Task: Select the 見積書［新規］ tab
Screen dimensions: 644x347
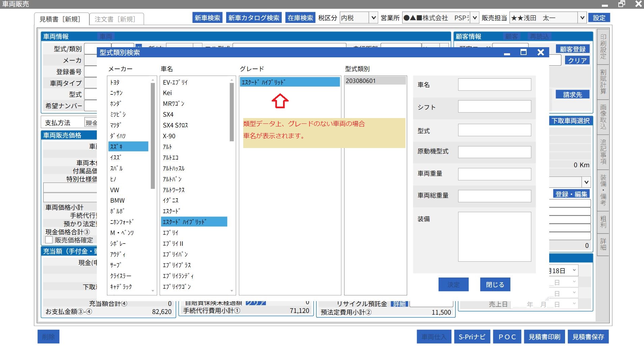Action: point(60,19)
